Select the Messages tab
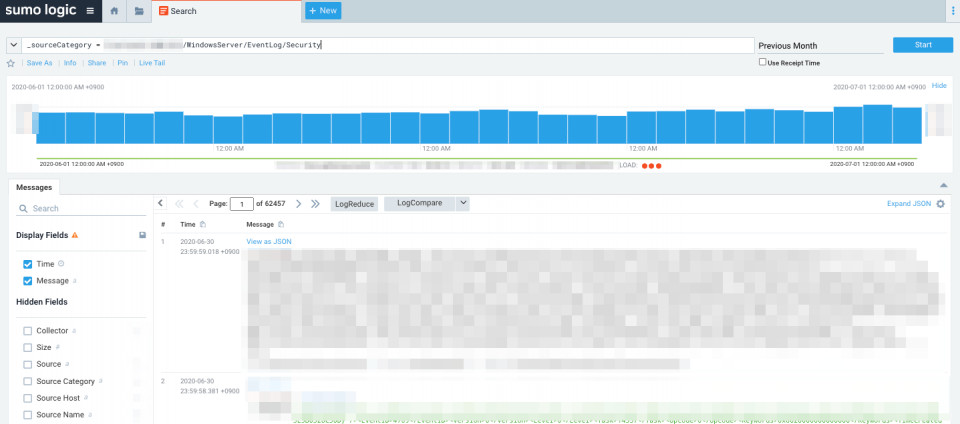 [x=34, y=187]
